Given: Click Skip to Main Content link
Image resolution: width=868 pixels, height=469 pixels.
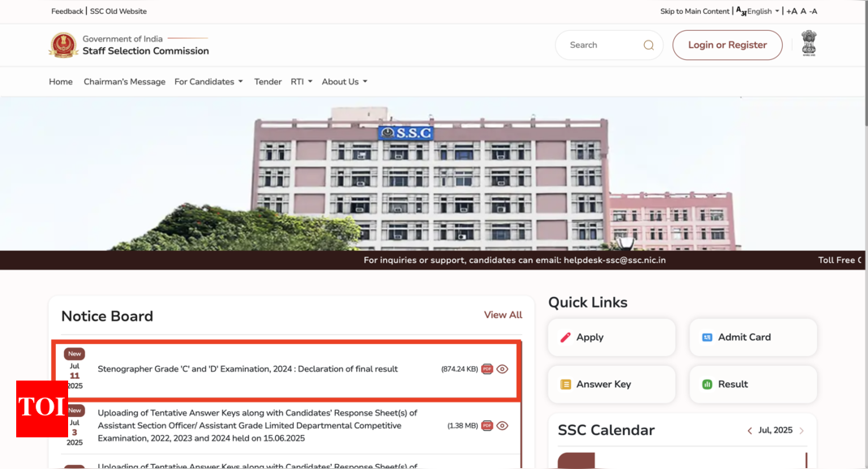Looking at the screenshot, I should pos(694,11).
